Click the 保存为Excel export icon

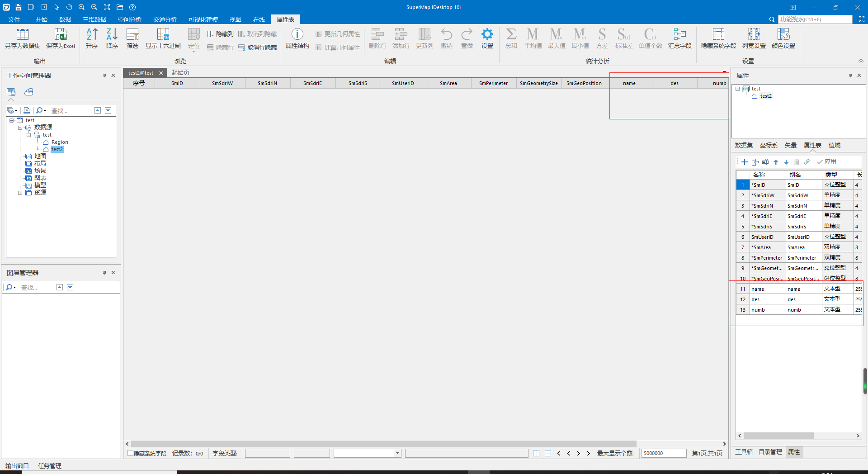coord(61,34)
